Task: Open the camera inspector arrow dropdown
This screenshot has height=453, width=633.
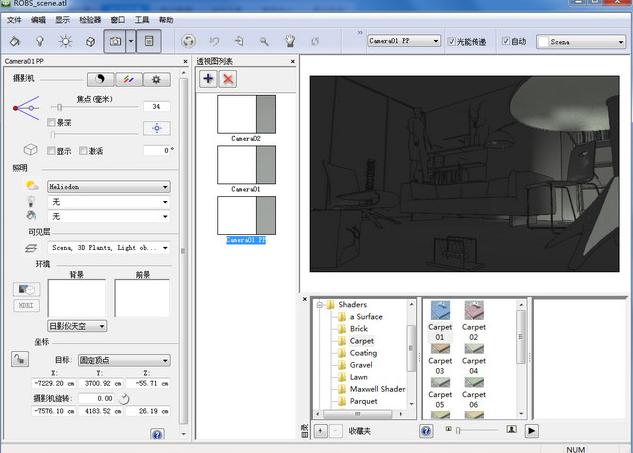Action: [x=131, y=41]
